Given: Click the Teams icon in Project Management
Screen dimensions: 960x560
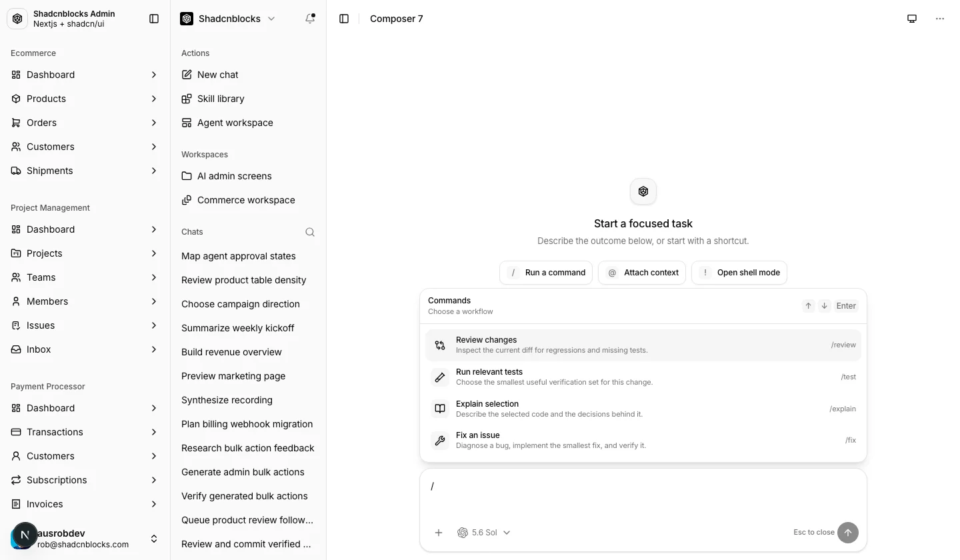Looking at the screenshot, I should (16, 277).
